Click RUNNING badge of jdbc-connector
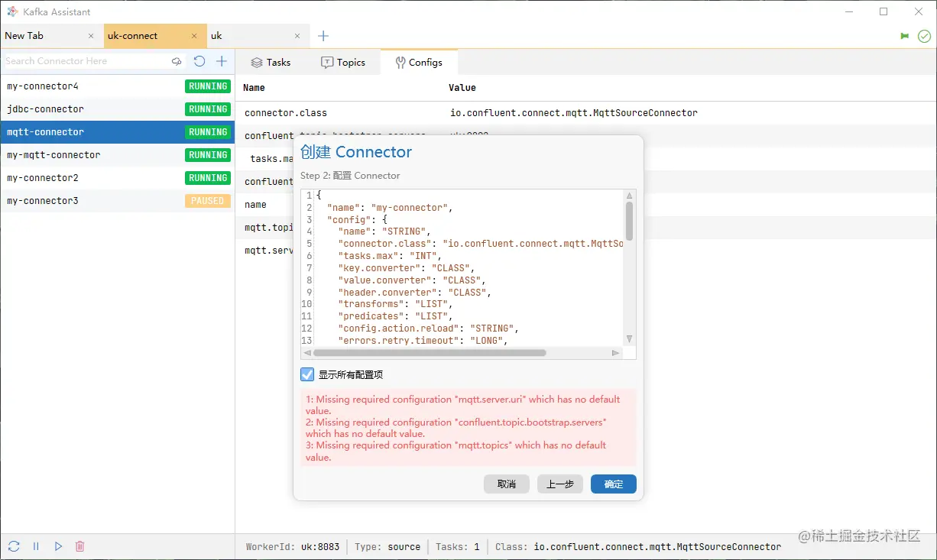This screenshot has height=560, width=937. pos(208,109)
